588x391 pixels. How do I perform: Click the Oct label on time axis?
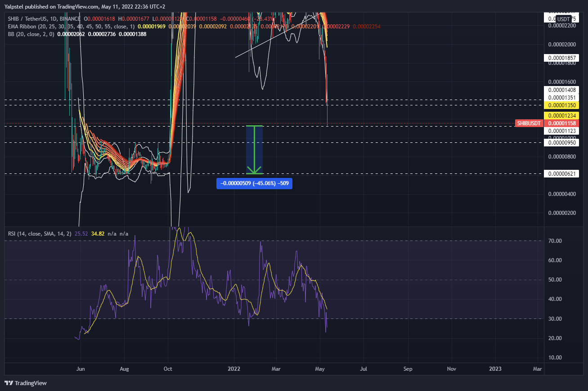(x=167, y=368)
